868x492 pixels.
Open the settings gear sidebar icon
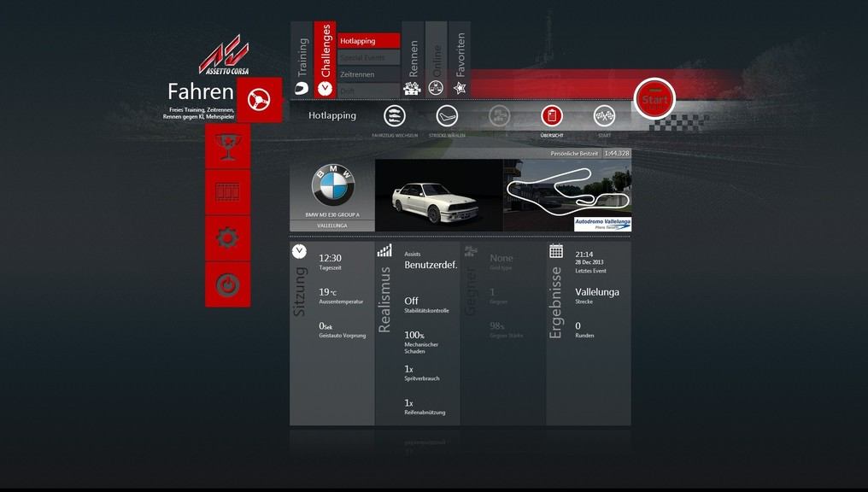(x=227, y=238)
